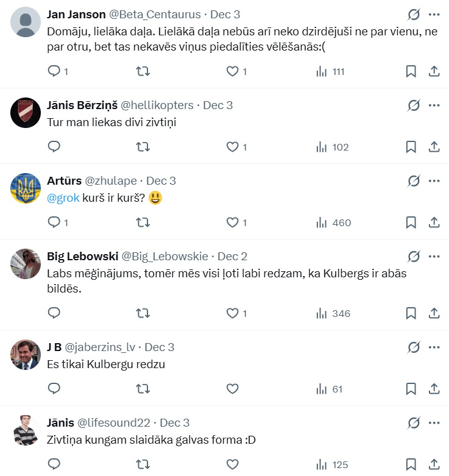
Task: Repost J B's tweet
Action: [x=143, y=389]
